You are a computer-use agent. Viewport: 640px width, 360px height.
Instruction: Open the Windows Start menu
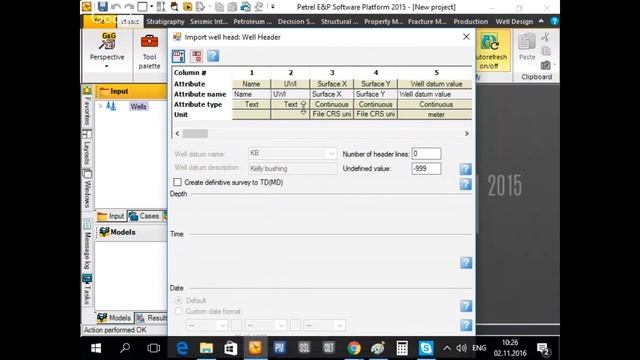pyautogui.click(x=96, y=348)
